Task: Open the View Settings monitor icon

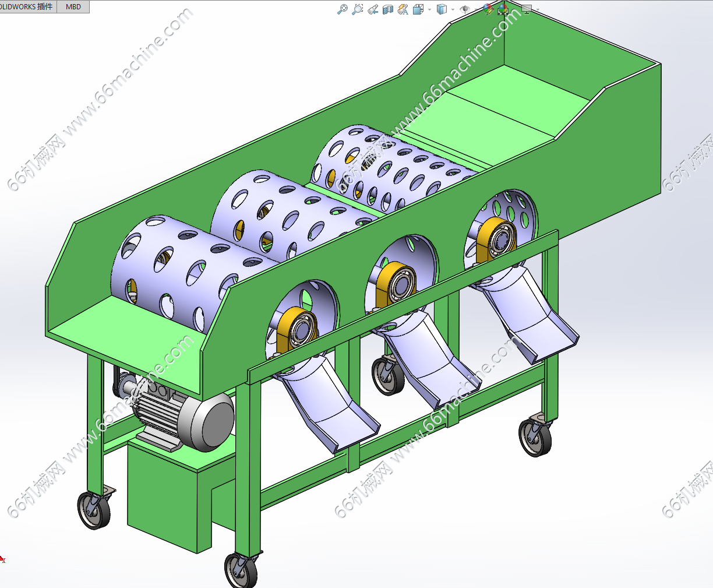Action: (x=527, y=9)
